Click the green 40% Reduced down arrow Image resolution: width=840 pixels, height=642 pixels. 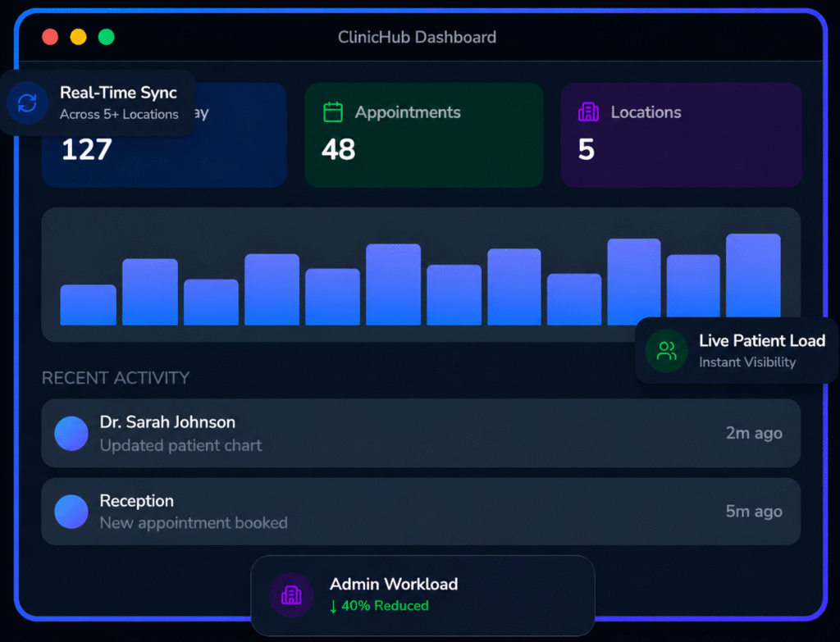334,606
